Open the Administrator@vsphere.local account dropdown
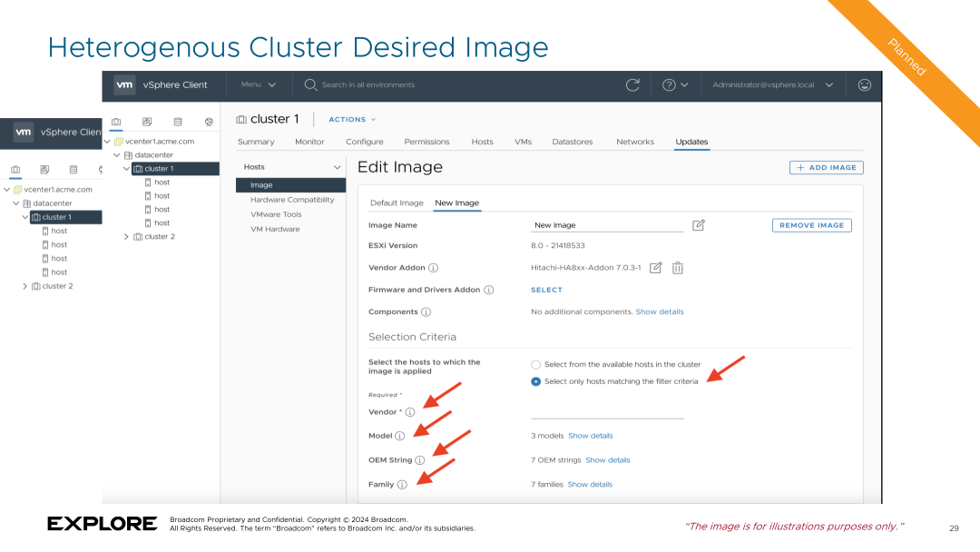 772,85
